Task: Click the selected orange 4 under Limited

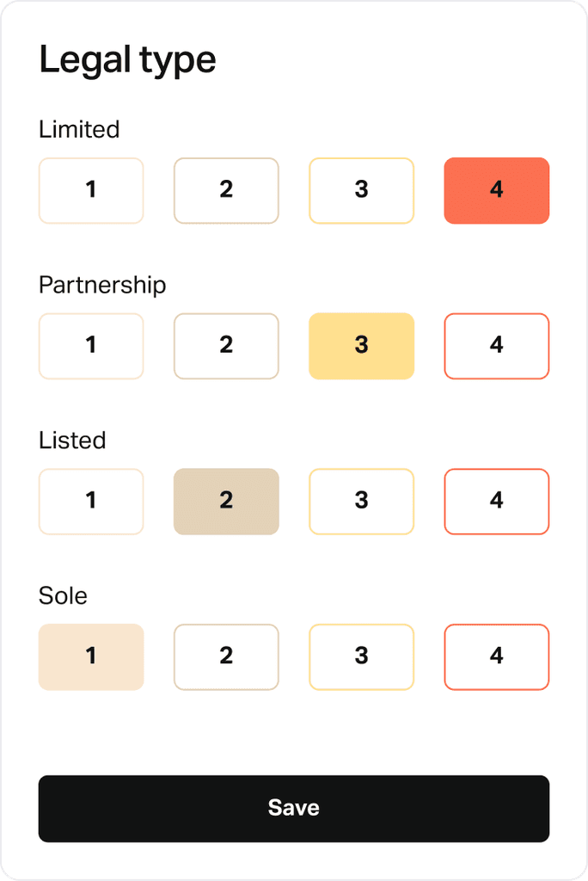Action: pyautogui.click(x=497, y=190)
